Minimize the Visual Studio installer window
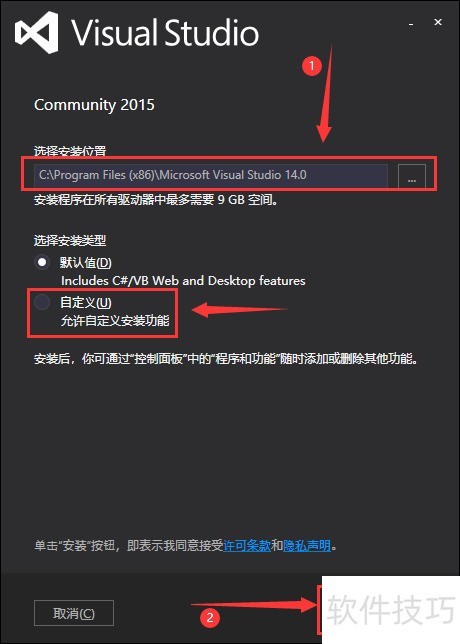Viewport: 460px width, 644px height. (x=411, y=25)
